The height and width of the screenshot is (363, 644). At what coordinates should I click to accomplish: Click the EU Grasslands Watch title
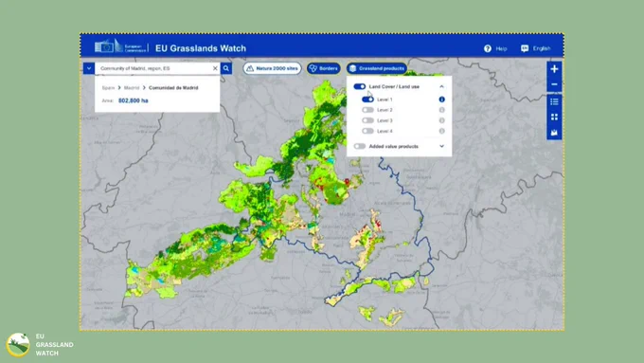[201, 48]
